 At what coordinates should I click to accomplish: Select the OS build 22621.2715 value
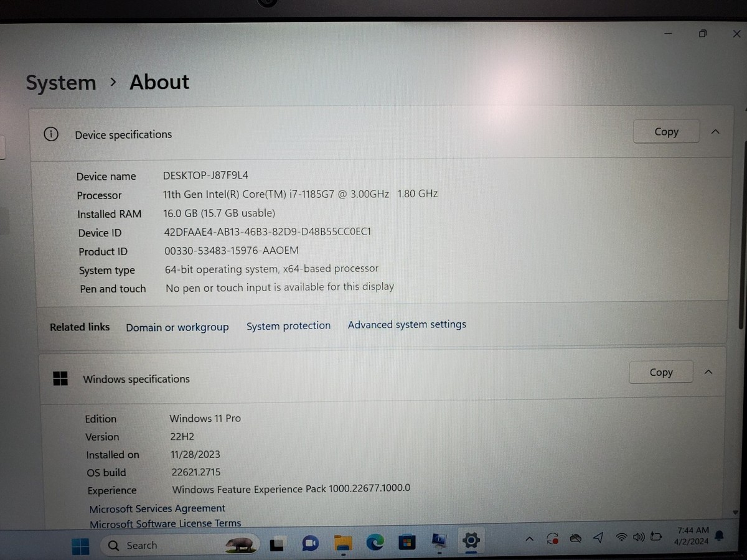(196, 472)
